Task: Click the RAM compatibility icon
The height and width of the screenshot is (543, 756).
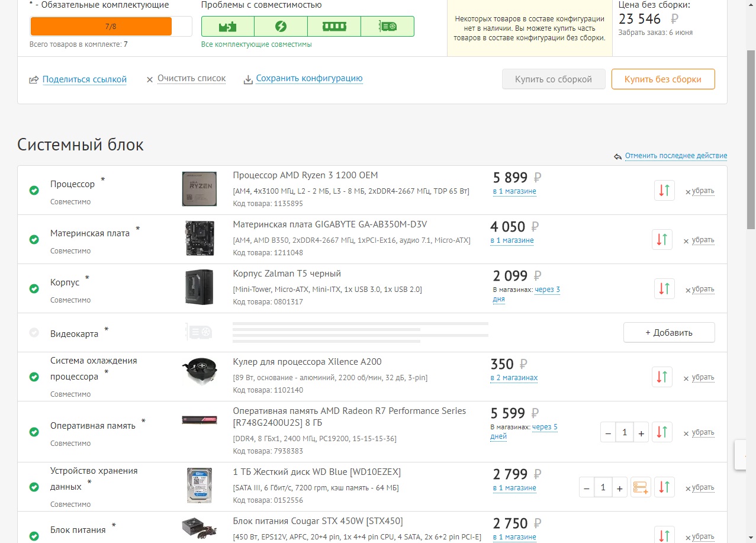Action: [x=334, y=27]
